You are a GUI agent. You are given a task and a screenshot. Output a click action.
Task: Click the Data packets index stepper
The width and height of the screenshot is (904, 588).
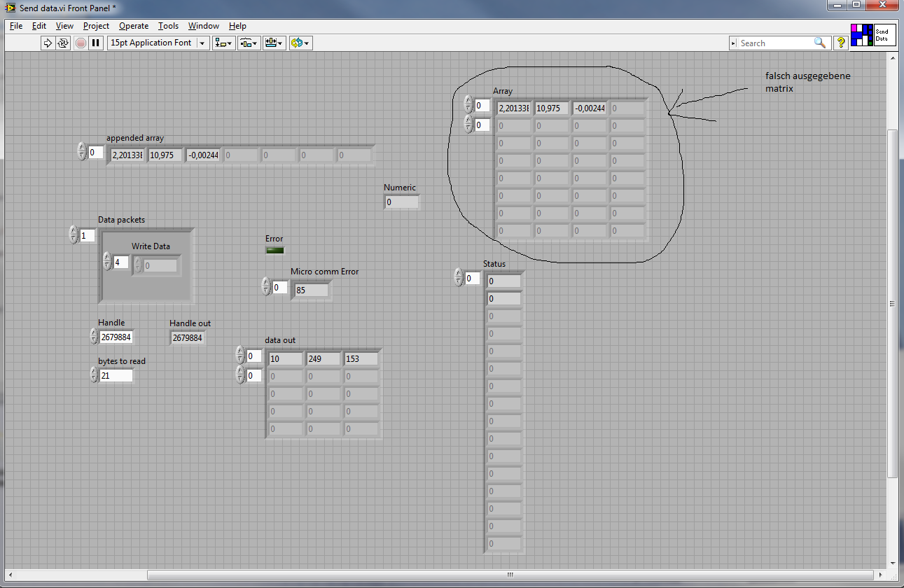(74, 235)
